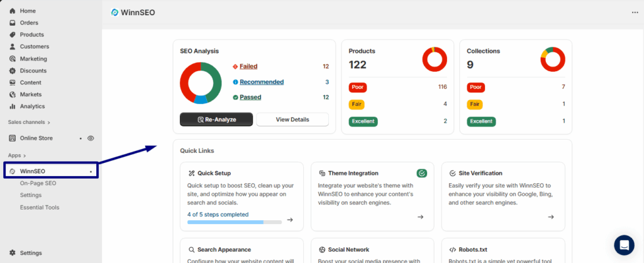Open the chat support bubble
644x263 pixels.
pos(625,245)
